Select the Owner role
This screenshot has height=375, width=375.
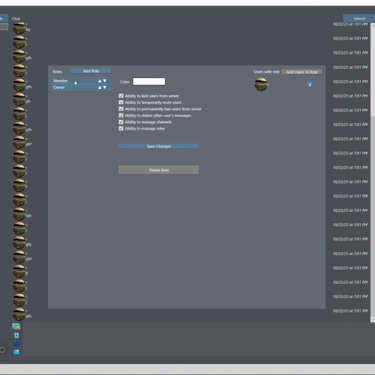coord(81,87)
